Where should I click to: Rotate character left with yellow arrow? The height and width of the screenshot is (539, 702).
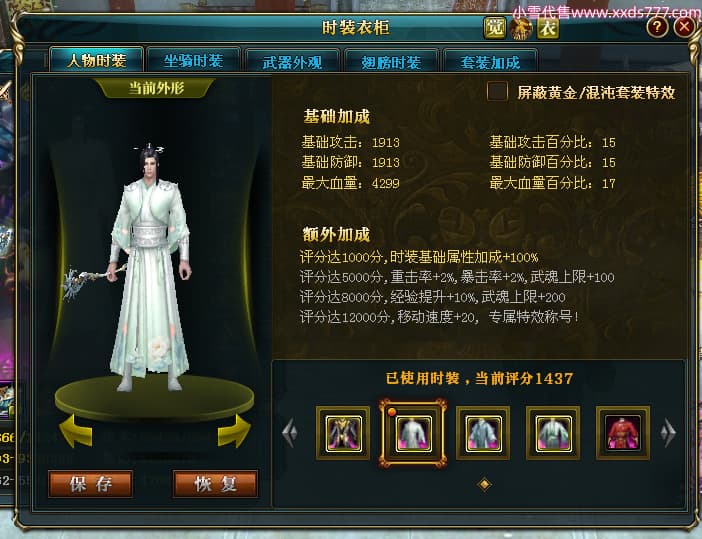[x=76, y=431]
